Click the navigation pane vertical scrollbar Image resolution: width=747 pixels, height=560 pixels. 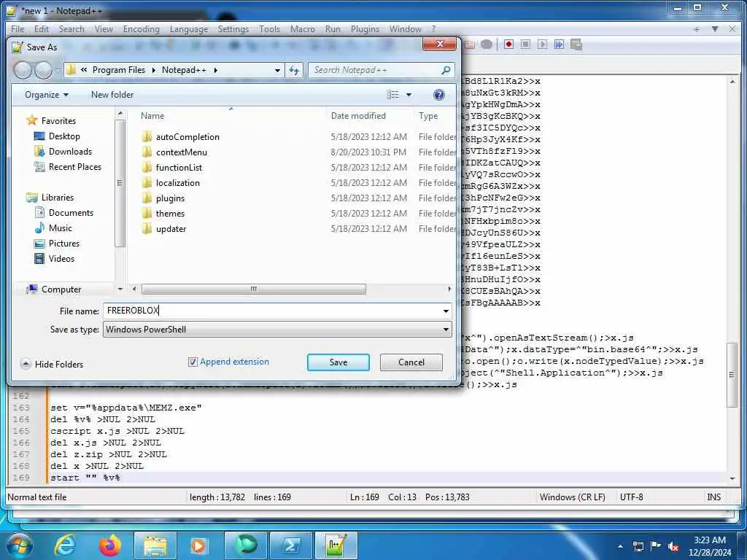tap(120, 183)
